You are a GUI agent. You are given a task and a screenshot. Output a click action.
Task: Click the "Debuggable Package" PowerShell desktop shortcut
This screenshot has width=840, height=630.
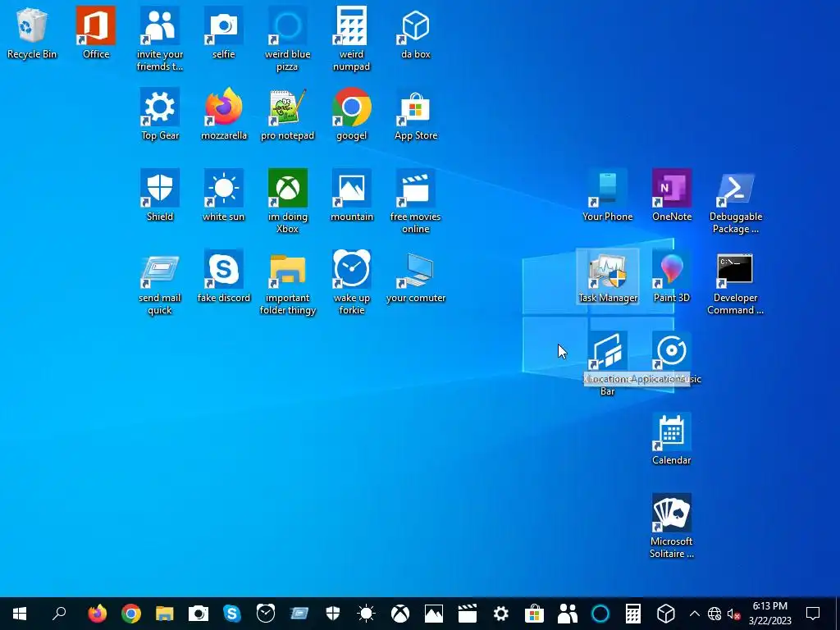click(736, 201)
